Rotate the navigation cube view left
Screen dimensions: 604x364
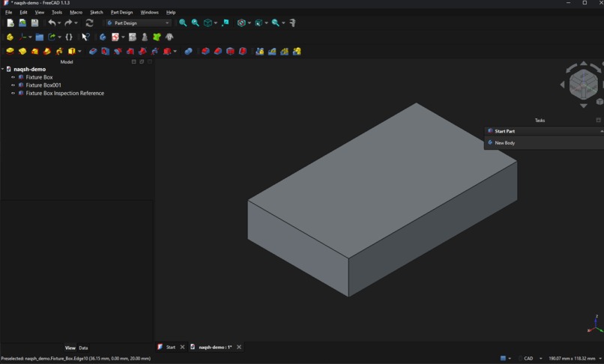[x=562, y=85]
